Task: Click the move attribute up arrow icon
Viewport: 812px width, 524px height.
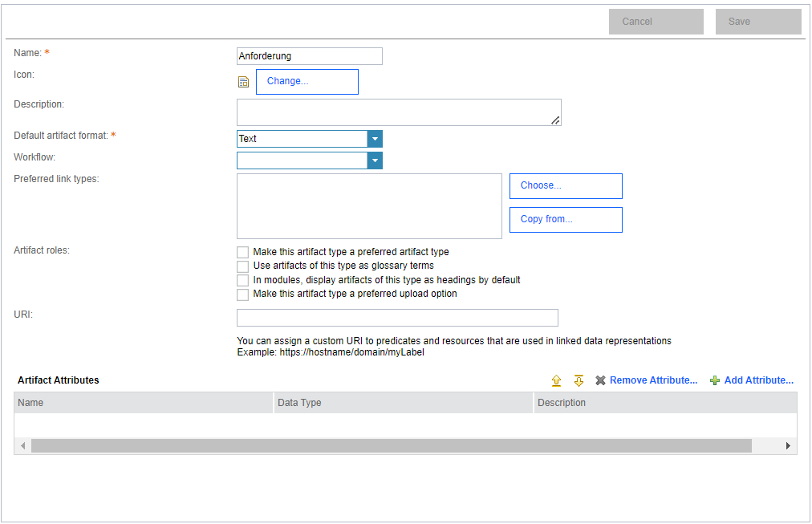Action: [x=556, y=380]
